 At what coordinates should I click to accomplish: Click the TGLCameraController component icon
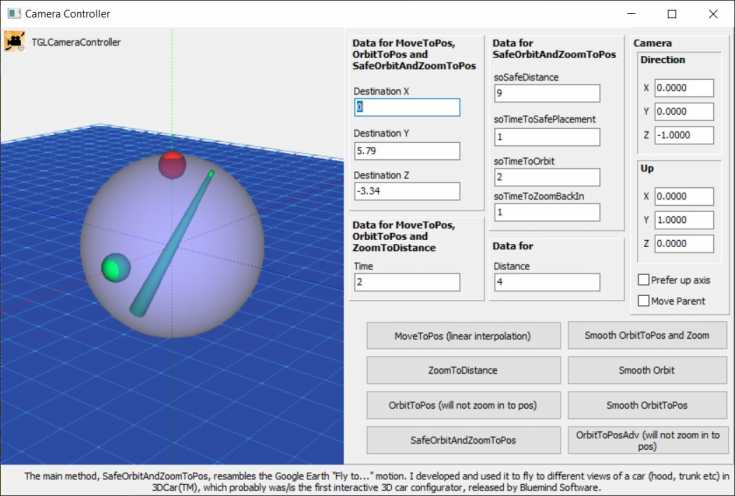tap(14, 42)
